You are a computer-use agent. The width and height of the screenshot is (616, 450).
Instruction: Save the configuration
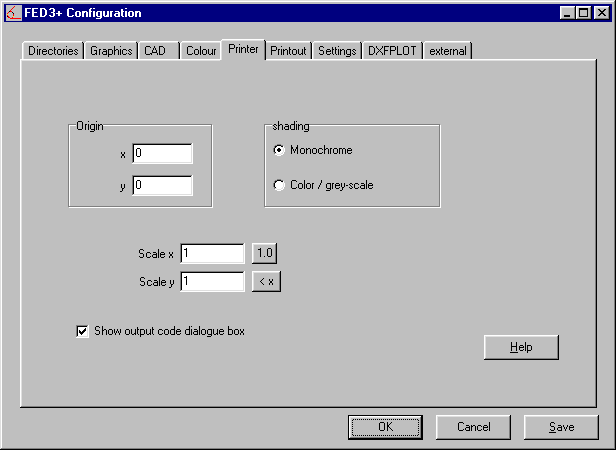click(x=560, y=427)
